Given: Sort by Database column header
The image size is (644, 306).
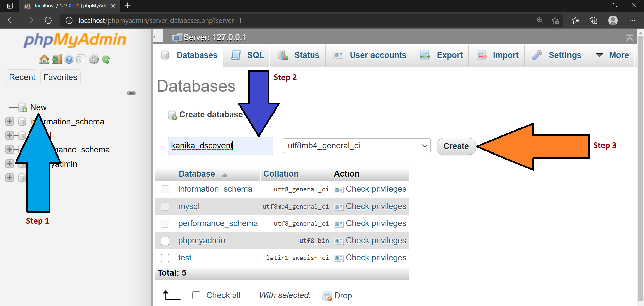Looking at the screenshot, I should tap(197, 174).
